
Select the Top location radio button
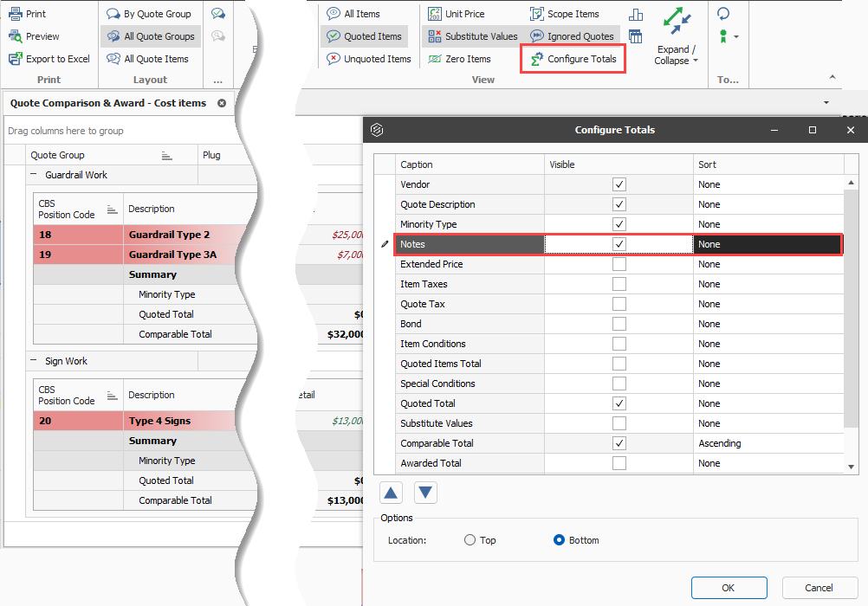(470, 540)
